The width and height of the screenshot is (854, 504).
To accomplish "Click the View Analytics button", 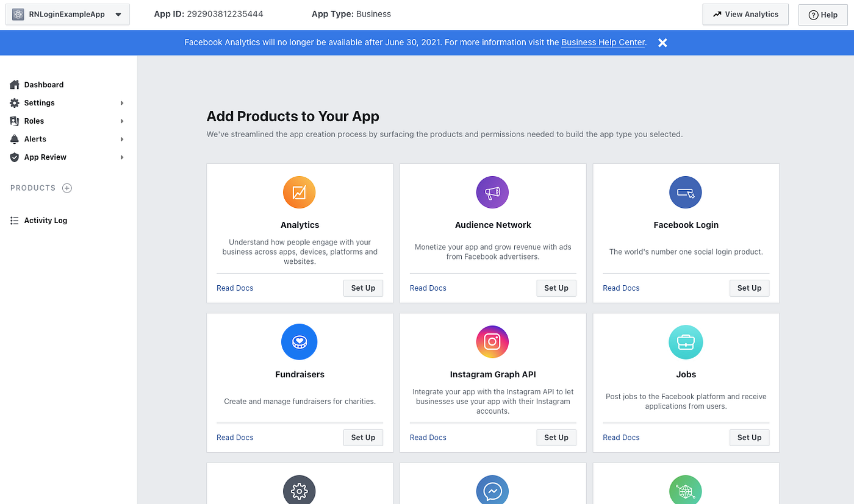I will tap(745, 15).
